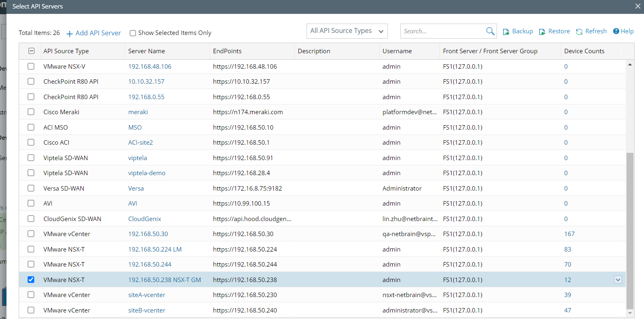Check the siteB-vcenter row checkbox
The image size is (644, 319).
pyautogui.click(x=31, y=310)
